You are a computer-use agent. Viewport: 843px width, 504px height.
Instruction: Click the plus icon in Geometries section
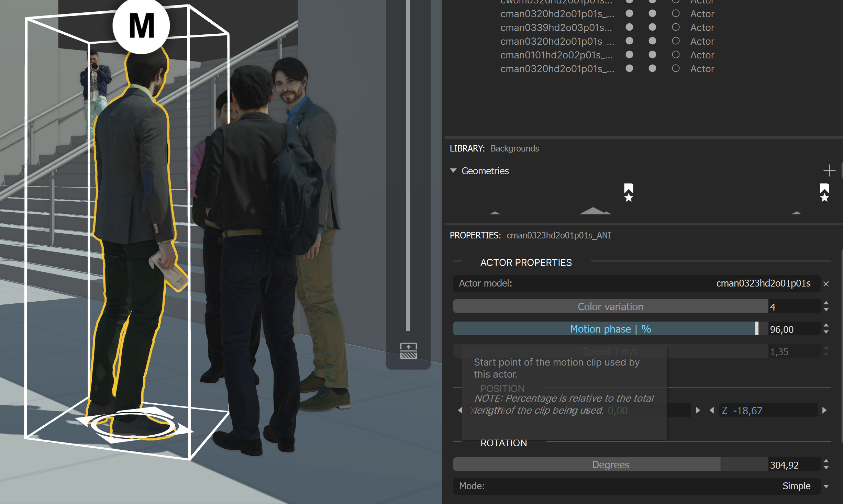point(829,170)
